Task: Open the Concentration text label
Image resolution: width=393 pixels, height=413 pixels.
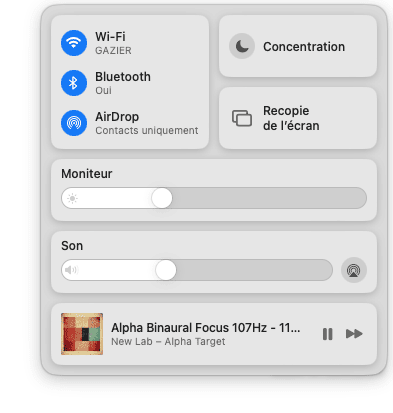Action: 304,47
